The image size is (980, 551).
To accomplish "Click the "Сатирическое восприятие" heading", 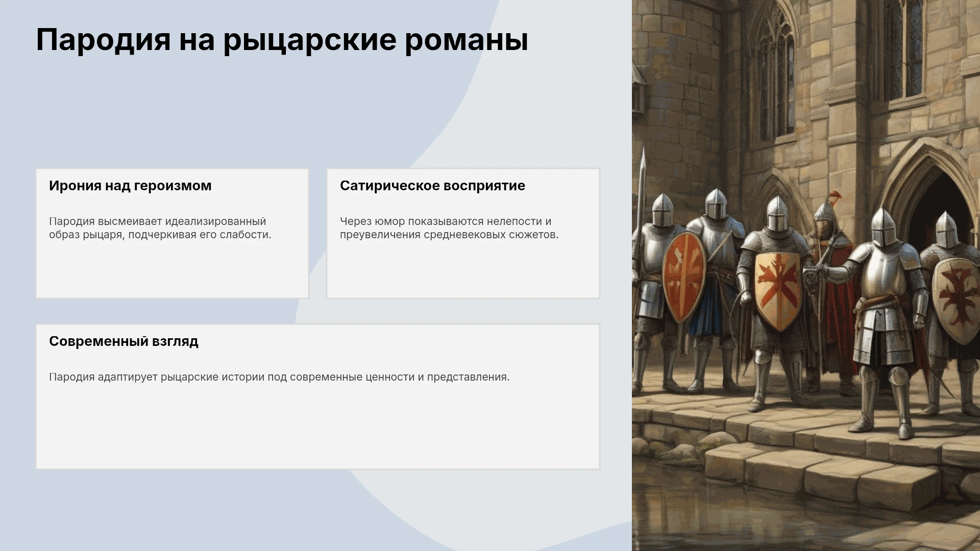I will click(x=432, y=186).
